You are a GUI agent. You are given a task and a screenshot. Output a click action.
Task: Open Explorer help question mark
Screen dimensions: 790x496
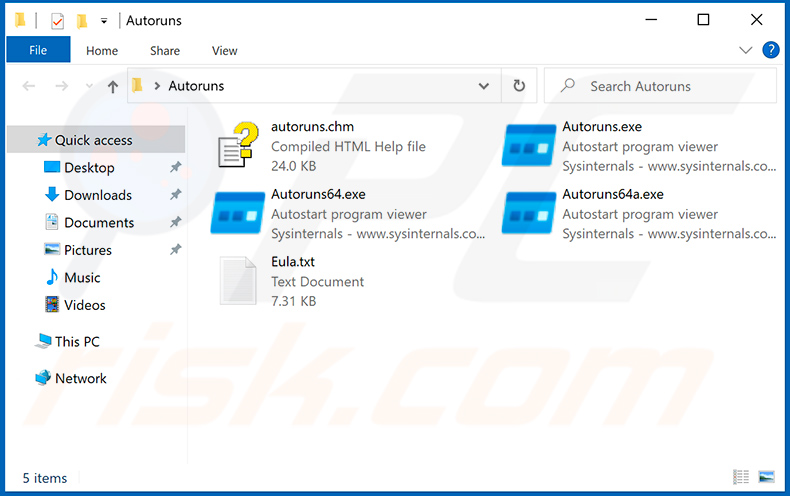[x=771, y=50]
